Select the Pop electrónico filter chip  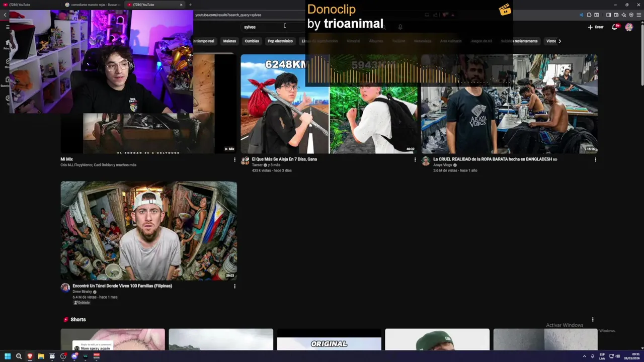point(280,41)
